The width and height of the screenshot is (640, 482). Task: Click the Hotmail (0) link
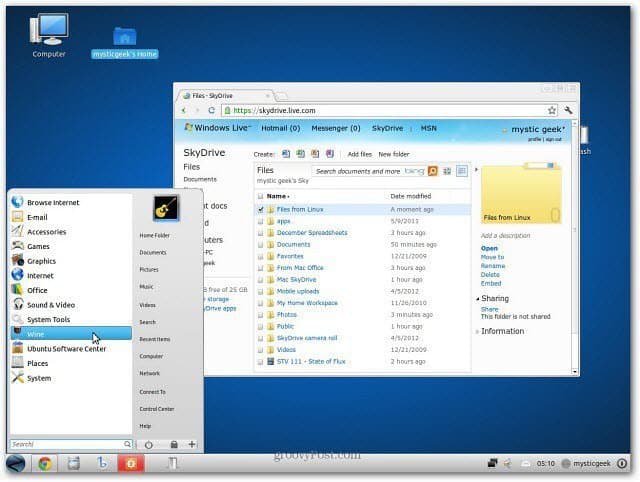(280, 128)
